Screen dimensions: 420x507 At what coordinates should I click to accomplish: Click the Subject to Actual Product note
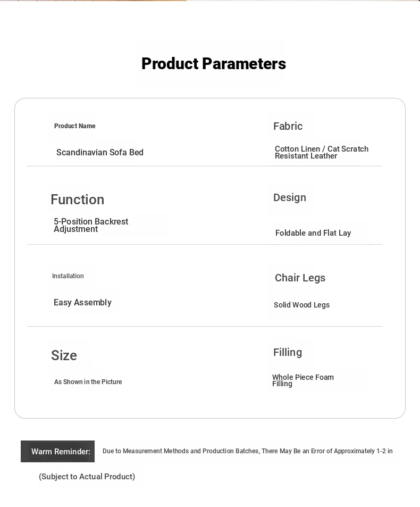[87, 477]
